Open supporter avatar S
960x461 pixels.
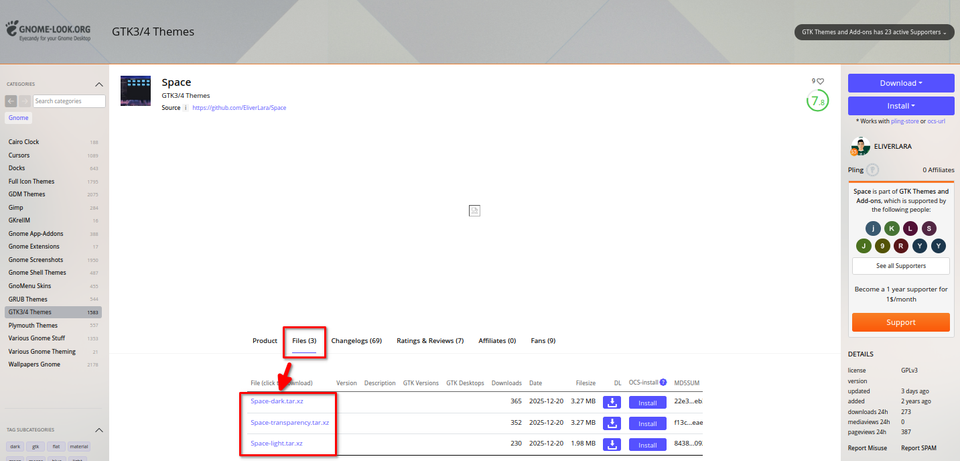[929, 228]
